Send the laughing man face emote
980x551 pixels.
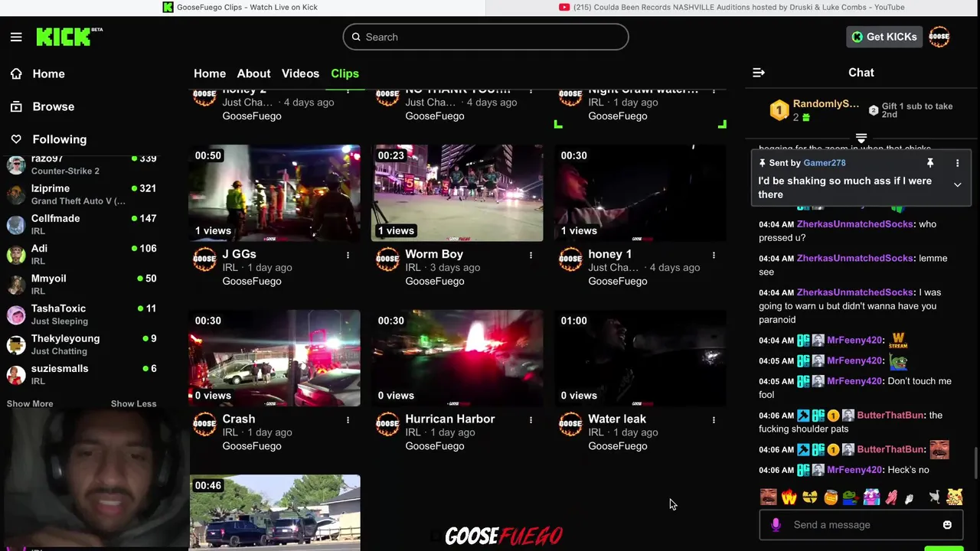click(768, 497)
